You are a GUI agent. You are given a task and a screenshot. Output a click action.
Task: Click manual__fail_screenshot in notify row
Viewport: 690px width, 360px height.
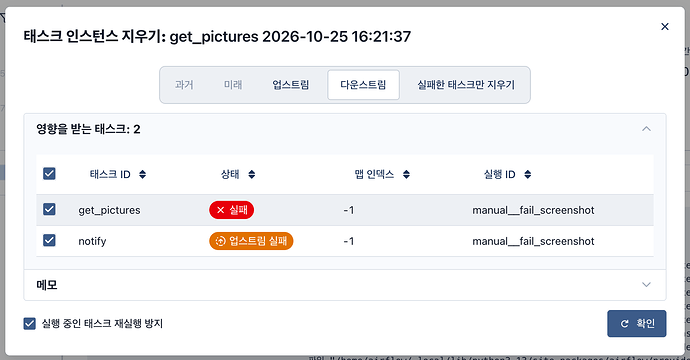[x=533, y=241]
